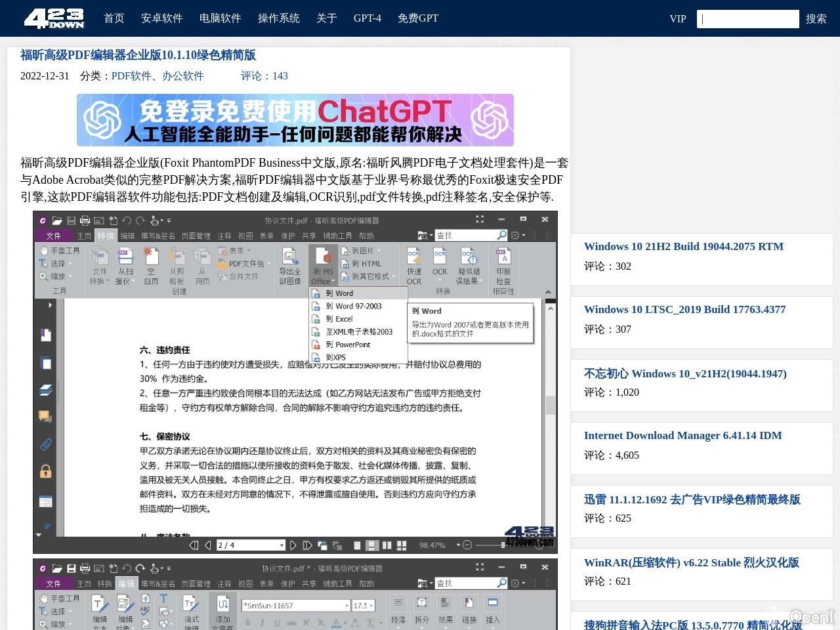The width and height of the screenshot is (840, 630).
Task: Open the Internet Download Manager 6.41.14 article
Action: click(x=682, y=435)
